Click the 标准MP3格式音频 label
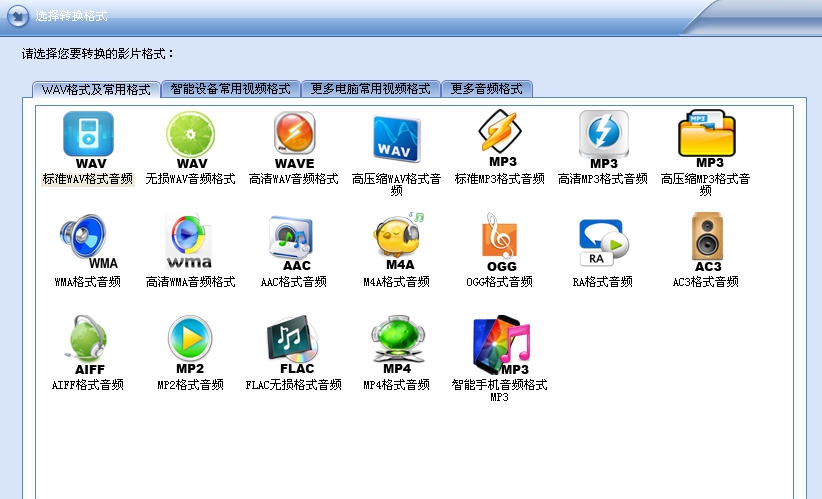 tap(500, 179)
